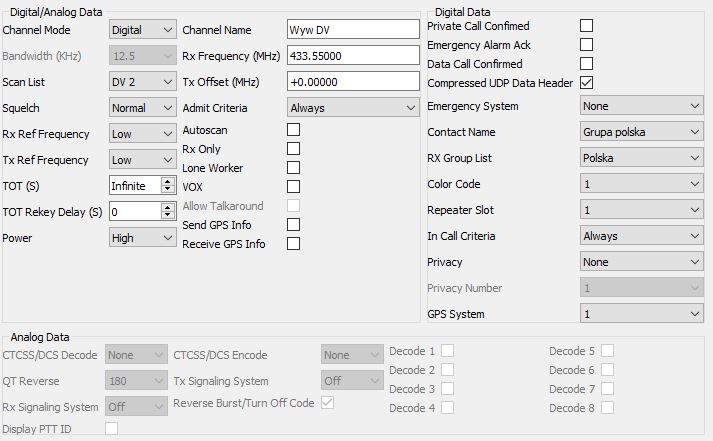Enable the Lone Worker checkbox
The height and width of the screenshot is (441, 713).
(x=293, y=167)
